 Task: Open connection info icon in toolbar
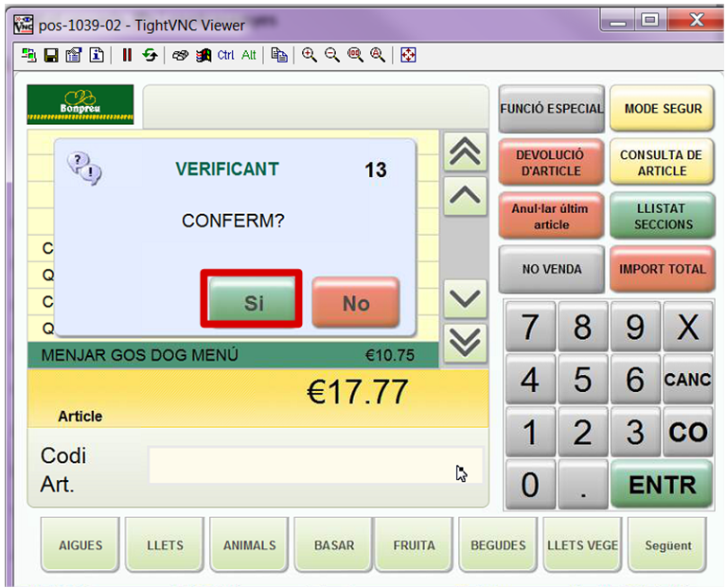(x=97, y=55)
